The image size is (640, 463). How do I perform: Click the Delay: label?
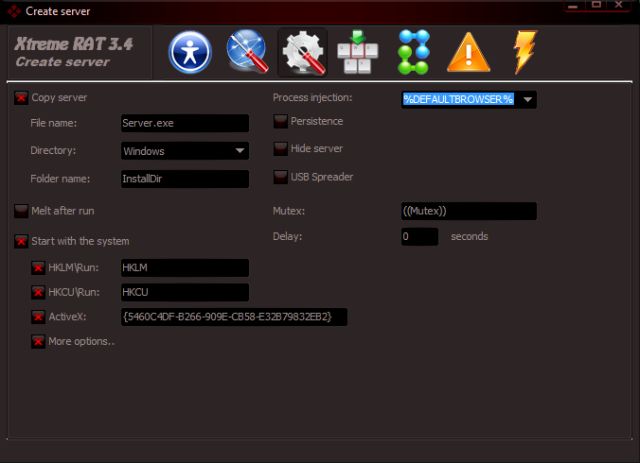[x=287, y=236]
